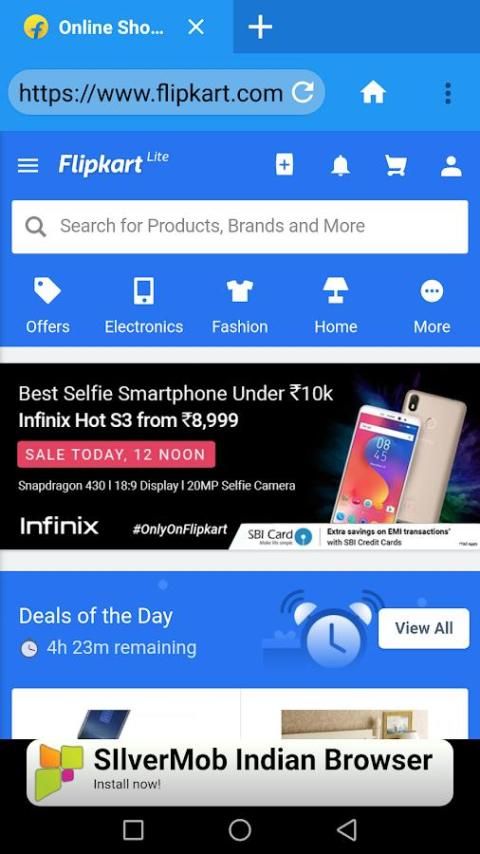Expand the More categories option
The height and width of the screenshot is (854, 480).
click(x=432, y=306)
